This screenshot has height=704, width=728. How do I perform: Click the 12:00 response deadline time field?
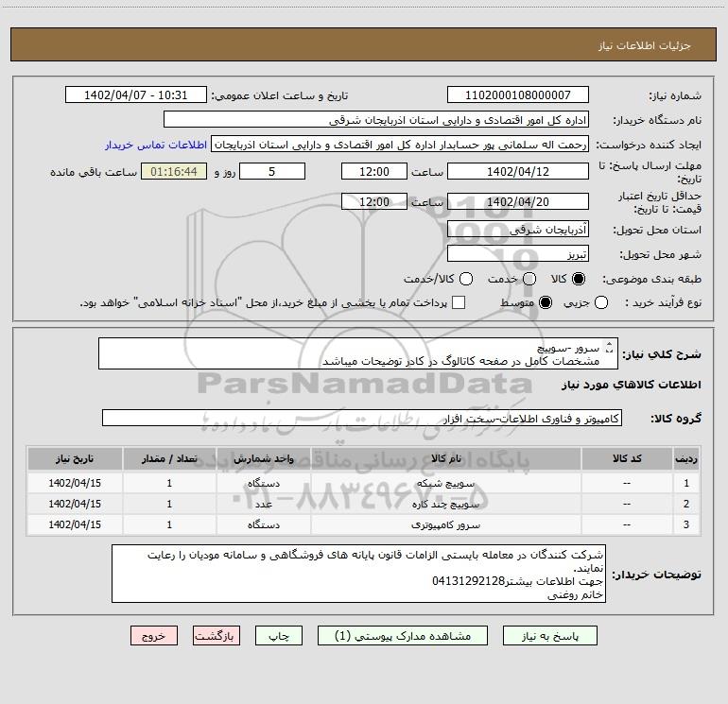click(x=374, y=171)
